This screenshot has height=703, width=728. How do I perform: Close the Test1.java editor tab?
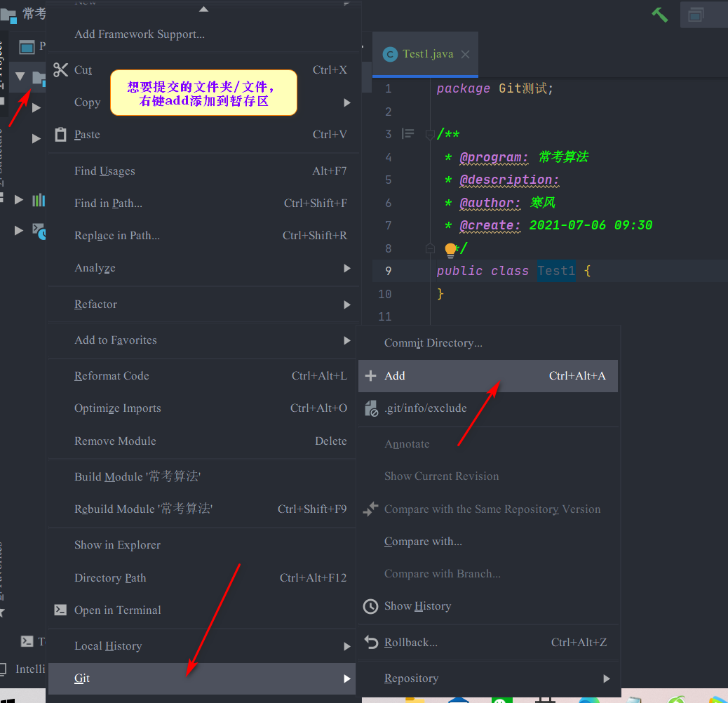pos(465,54)
